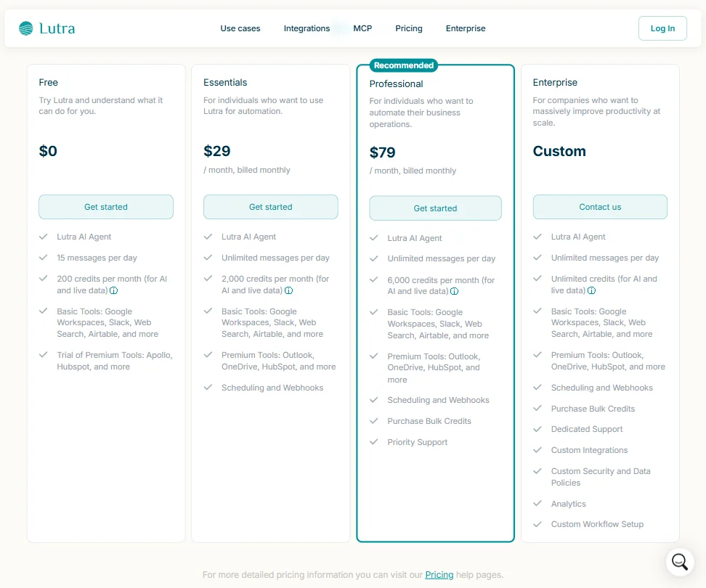Click the Recommended badge on Professional
Viewport: 706px width, 588px height.
pyautogui.click(x=403, y=65)
